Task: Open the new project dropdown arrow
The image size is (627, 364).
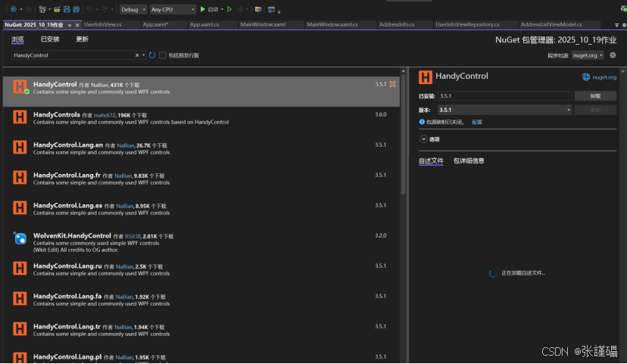Action: [x=49, y=9]
